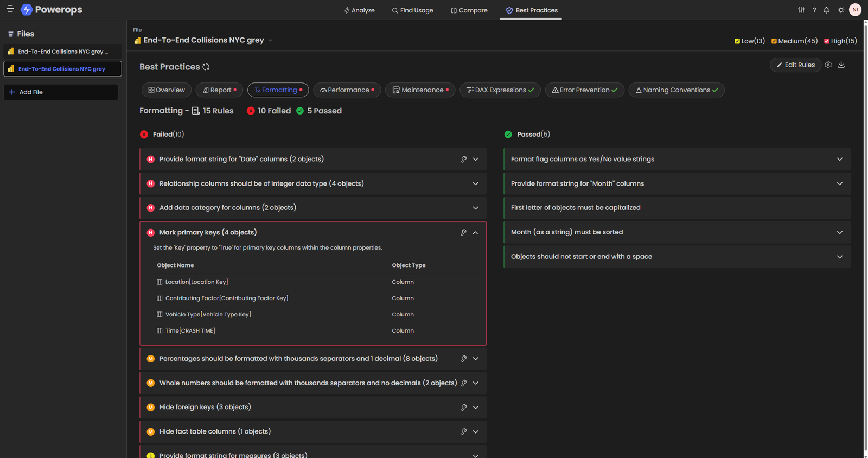Viewport: 868px width, 458px height.
Task: Click column icon beside Location Key row
Action: pos(159,282)
